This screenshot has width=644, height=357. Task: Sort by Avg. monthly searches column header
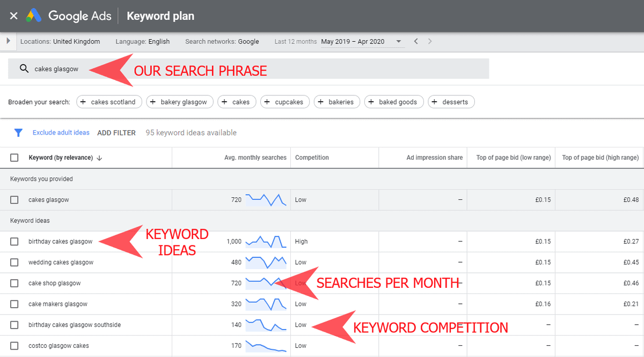point(255,158)
